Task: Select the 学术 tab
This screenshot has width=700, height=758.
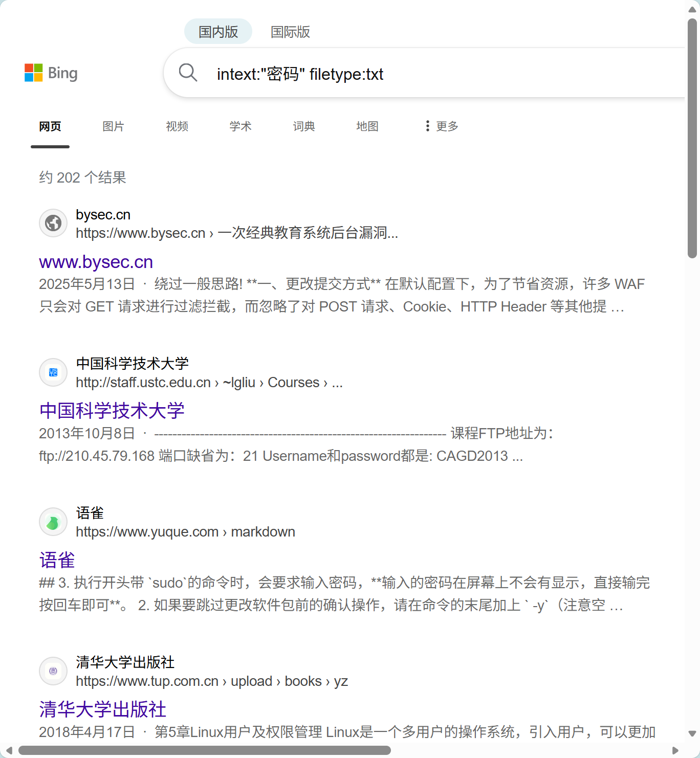Action: click(240, 126)
